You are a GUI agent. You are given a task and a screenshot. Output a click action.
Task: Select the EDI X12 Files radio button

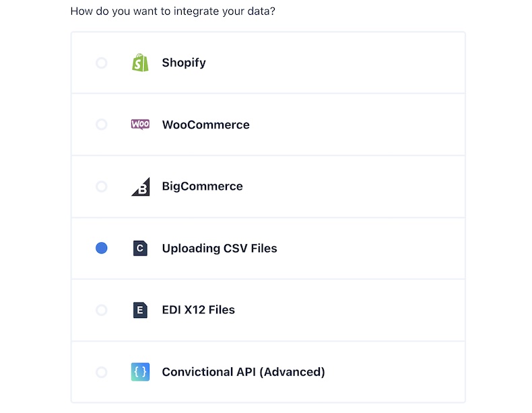coord(101,310)
